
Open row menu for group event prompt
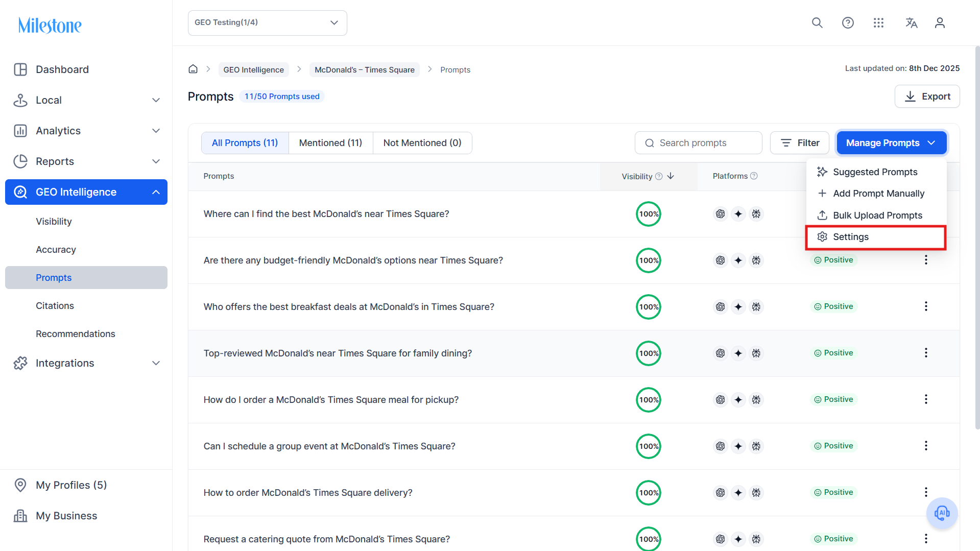click(926, 446)
